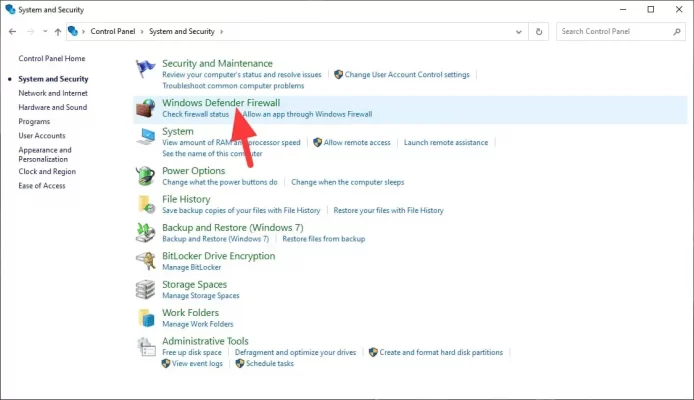Expand chevron after System and Security breadcrumb
This screenshot has width=694, height=400.
coord(221,31)
